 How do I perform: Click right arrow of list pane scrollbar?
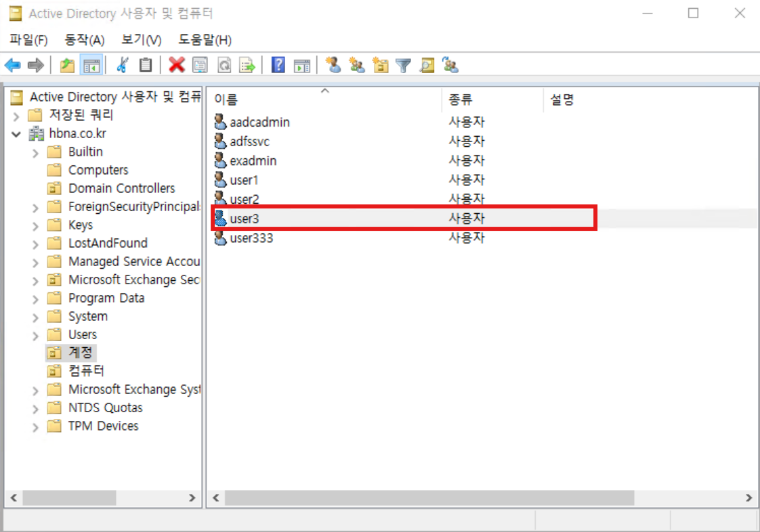(x=749, y=497)
